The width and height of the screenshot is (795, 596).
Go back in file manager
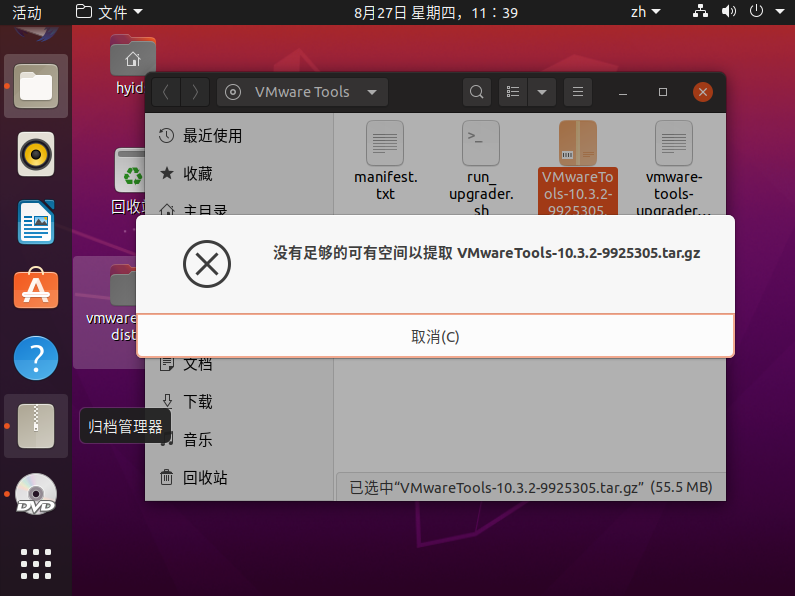pyautogui.click(x=166, y=92)
